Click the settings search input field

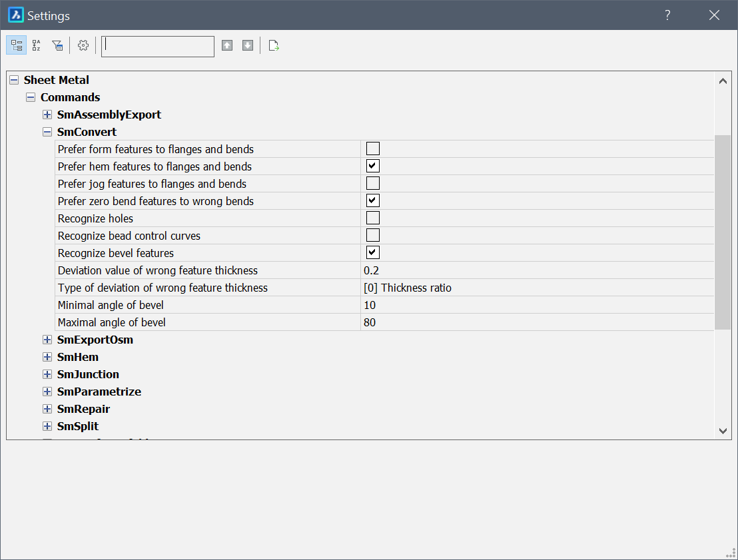click(158, 46)
